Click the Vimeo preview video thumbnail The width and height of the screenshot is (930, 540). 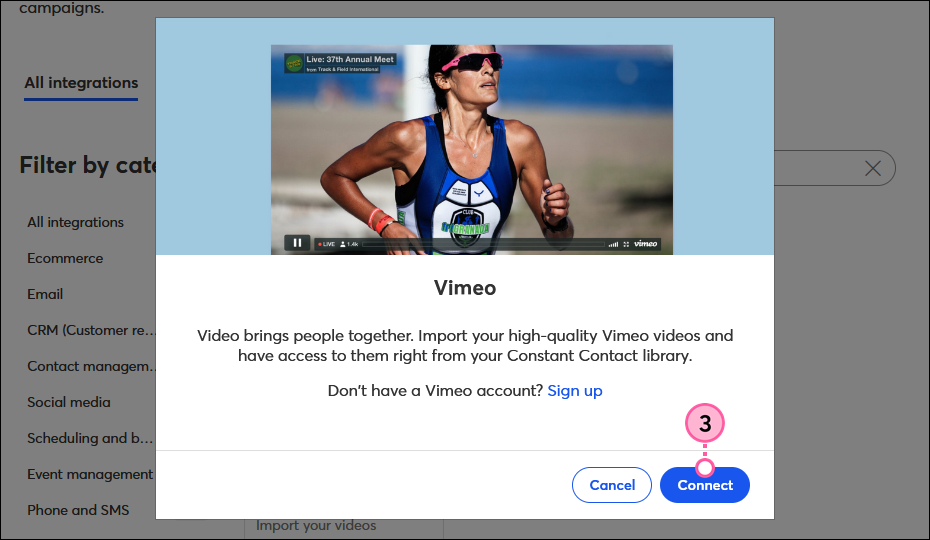click(x=472, y=150)
